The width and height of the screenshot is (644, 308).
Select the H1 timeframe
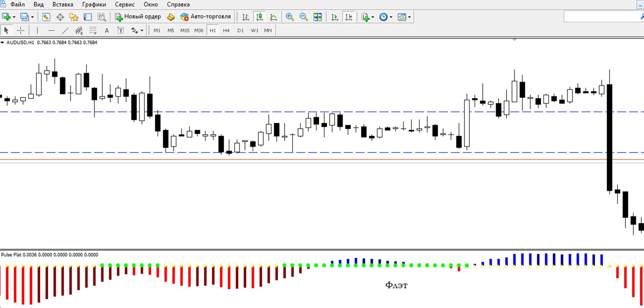pyautogui.click(x=213, y=31)
